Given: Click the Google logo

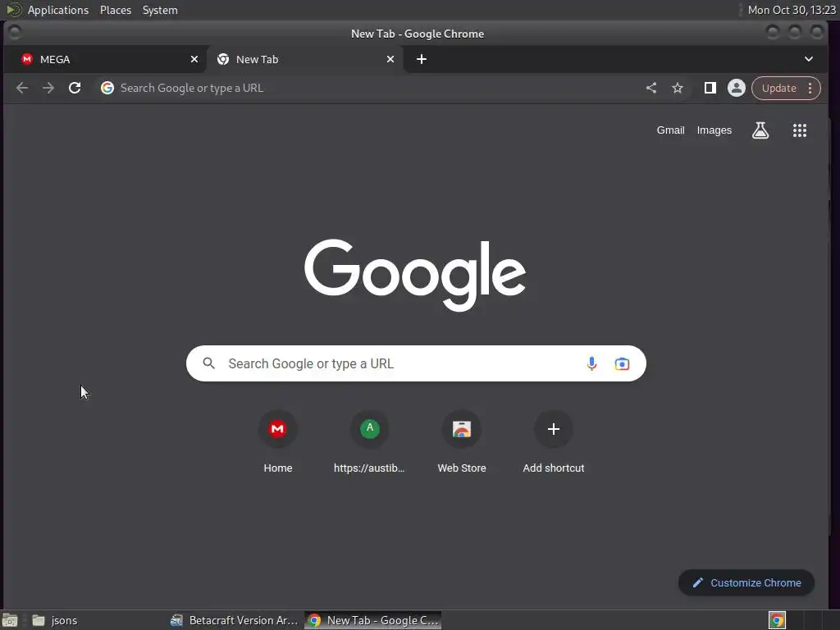Looking at the screenshot, I should pyautogui.click(x=415, y=275).
